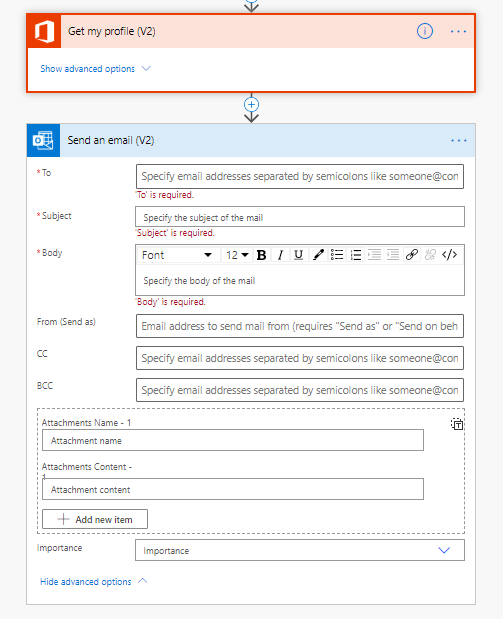
Task: Focus the Subject input field
Action: [300, 217]
